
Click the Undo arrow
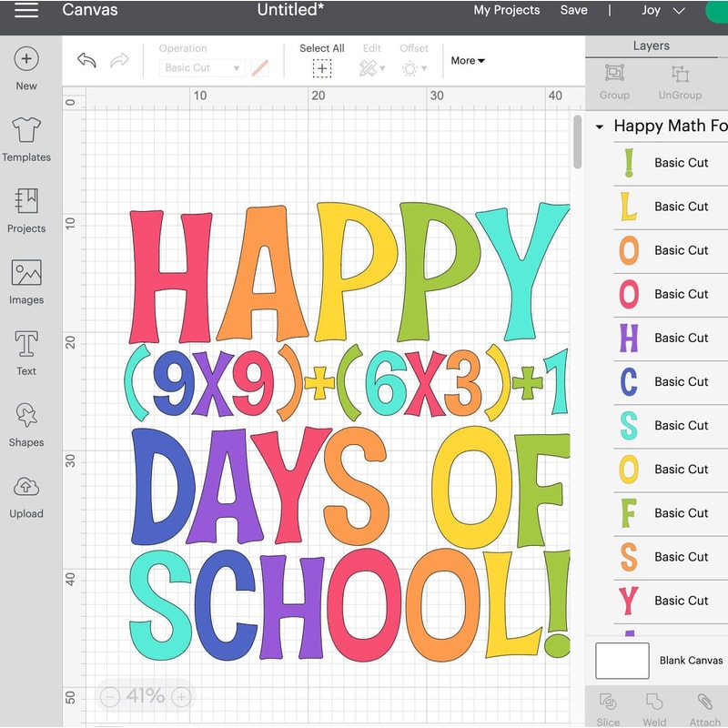point(87,58)
